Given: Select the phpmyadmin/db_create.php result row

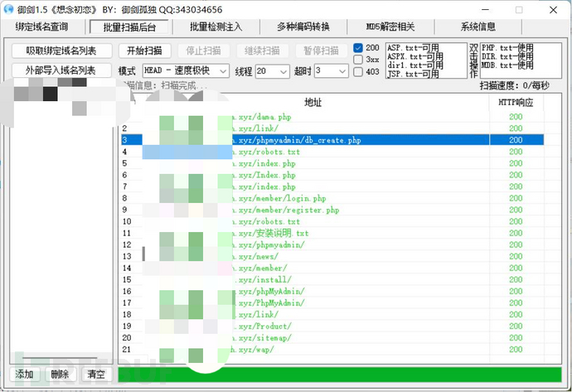Looking at the screenshot, I should 332,140.
